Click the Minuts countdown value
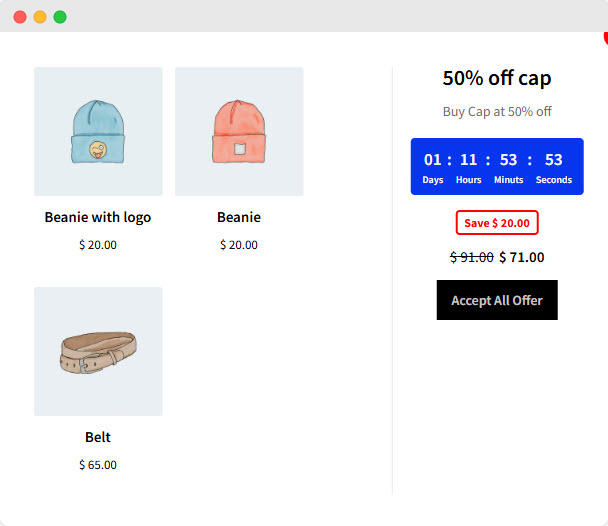608x526 pixels. (508, 160)
